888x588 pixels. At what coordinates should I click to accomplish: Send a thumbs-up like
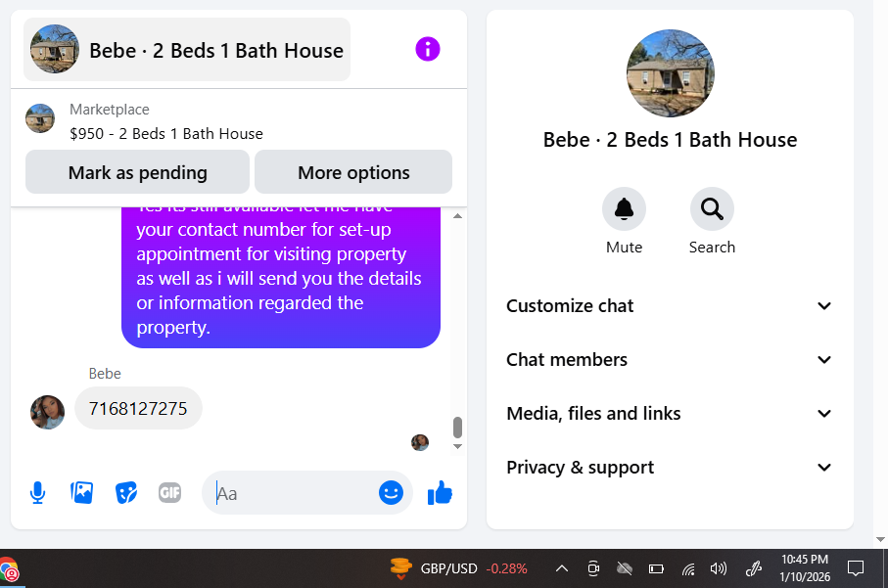[x=440, y=493]
